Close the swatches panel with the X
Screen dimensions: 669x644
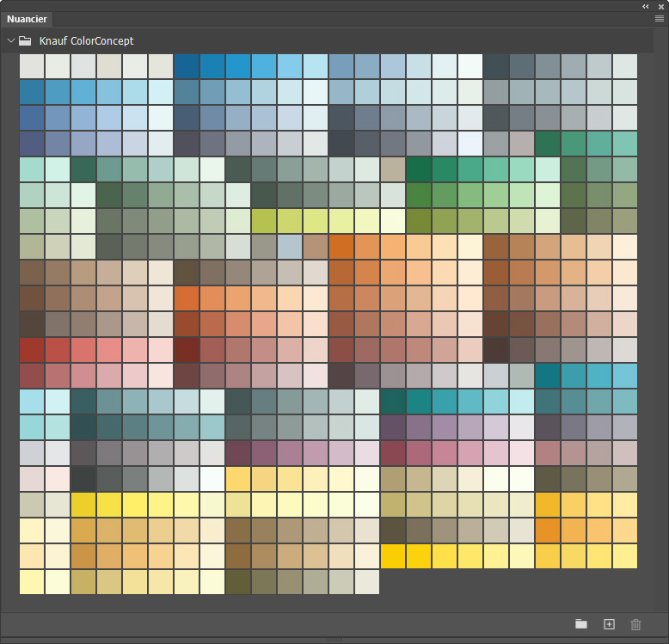(661, 6)
